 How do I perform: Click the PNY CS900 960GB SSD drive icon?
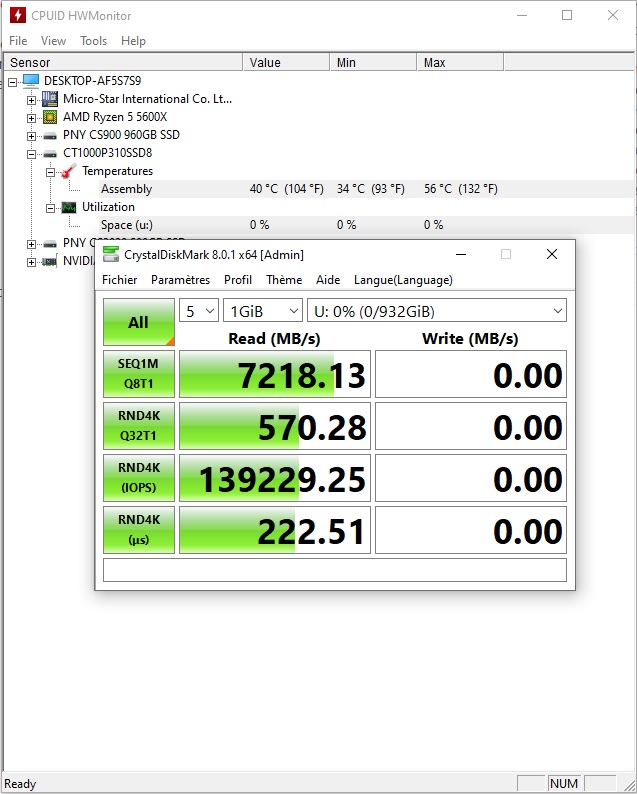[x=49, y=135]
